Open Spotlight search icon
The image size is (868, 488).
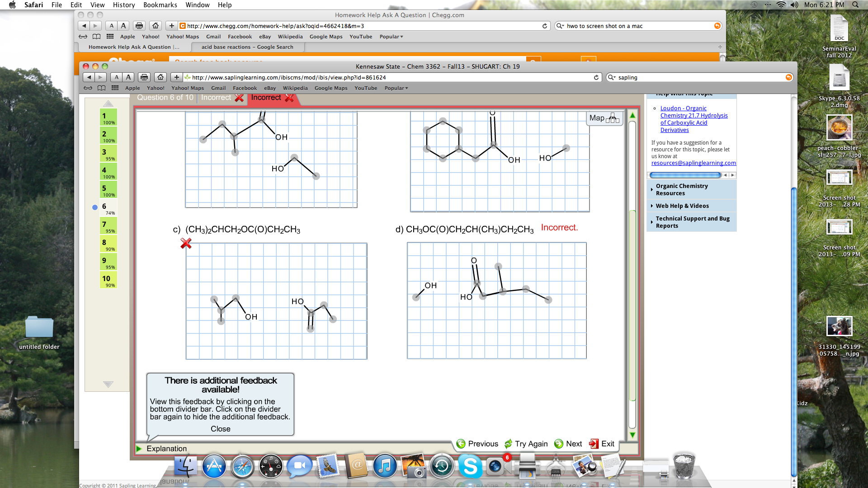pyautogui.click(x=855, y=5)
